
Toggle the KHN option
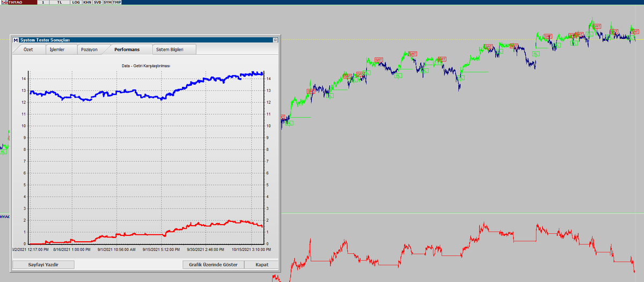tap(87, 3)
